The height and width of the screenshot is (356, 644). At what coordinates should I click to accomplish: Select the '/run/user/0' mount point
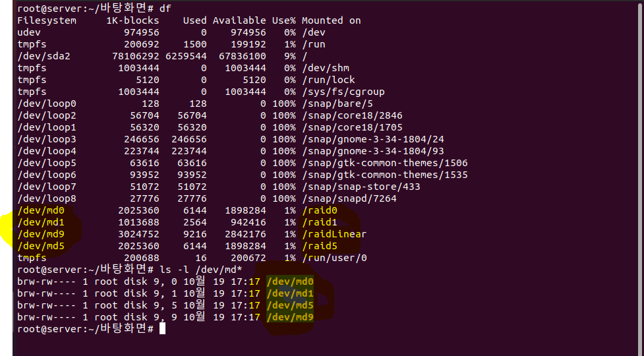point(334,258)
